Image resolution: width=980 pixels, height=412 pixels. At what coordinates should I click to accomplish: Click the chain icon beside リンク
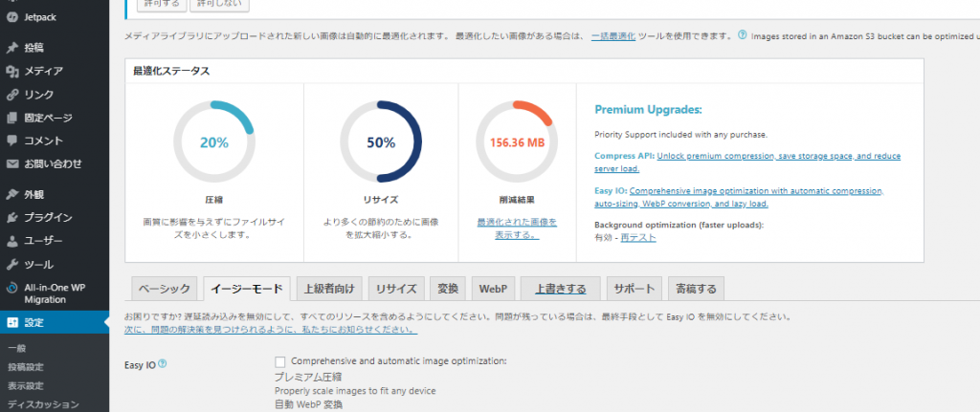coord(11,95)
